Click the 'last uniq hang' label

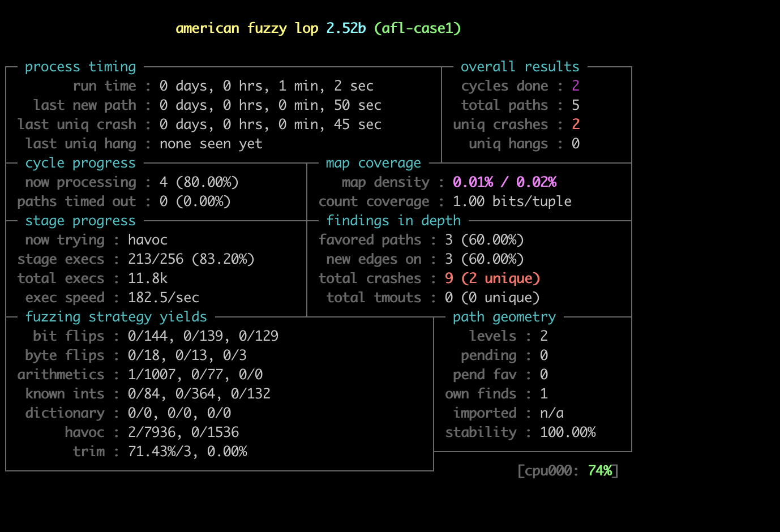[80, 144]
